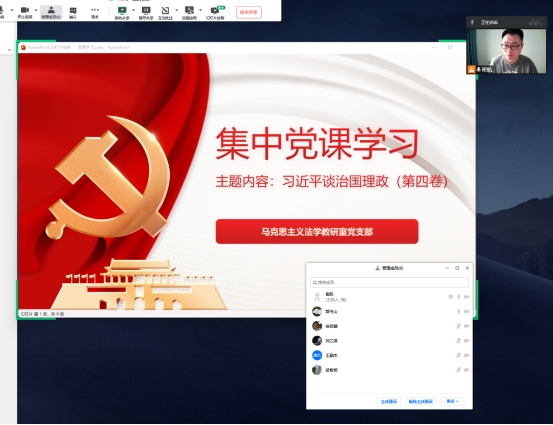Viewport: 553px width, 425px height.
Task: Click the red End Sharing button
Action: point(249,12)
